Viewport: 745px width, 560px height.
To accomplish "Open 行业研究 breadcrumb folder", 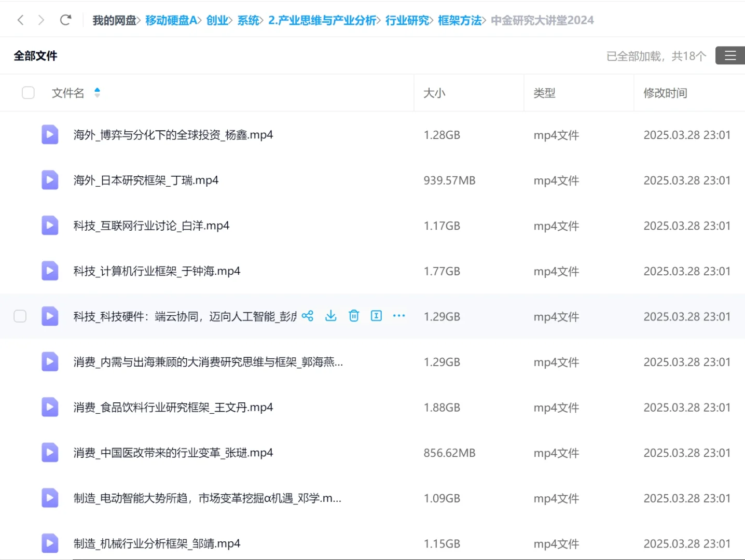I will click(407, 20).
